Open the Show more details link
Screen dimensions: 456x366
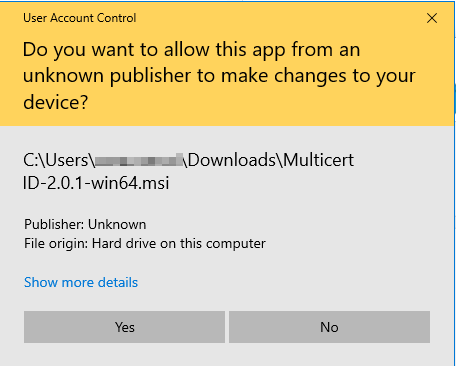(x=81, y=282)
